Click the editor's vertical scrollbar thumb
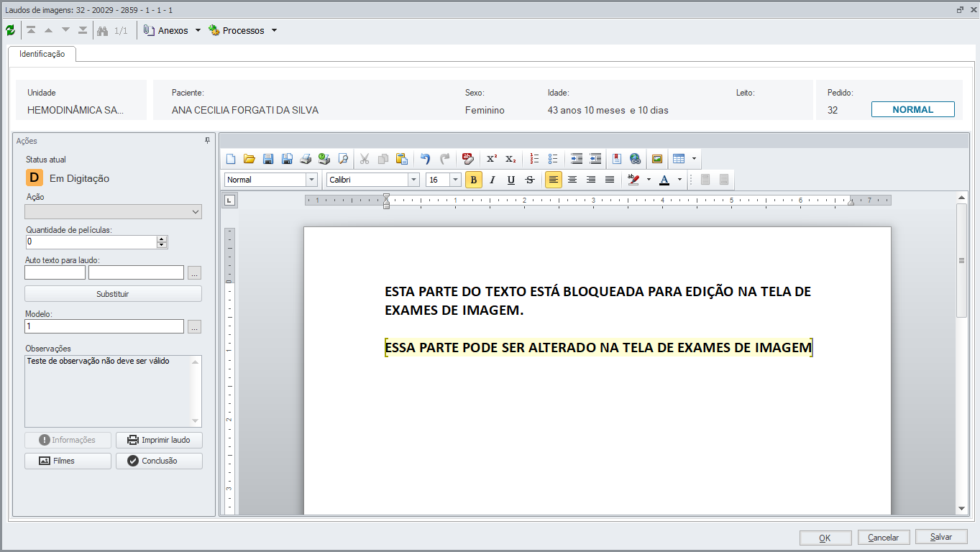 tap(961, 260)
